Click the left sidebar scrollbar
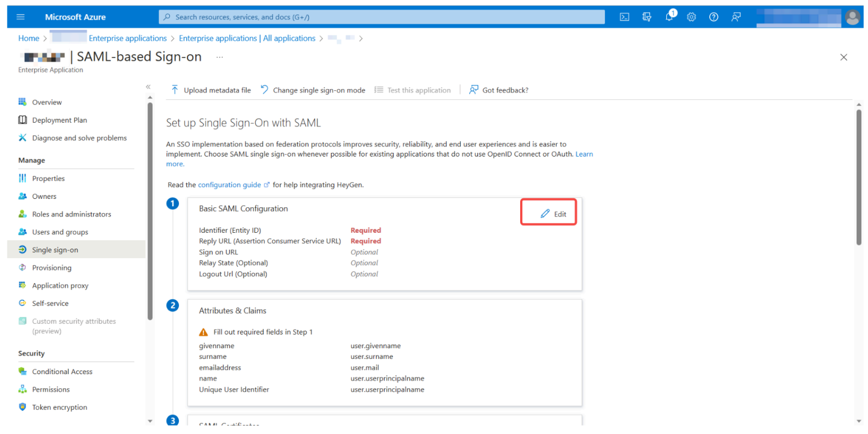 point(150,211)
